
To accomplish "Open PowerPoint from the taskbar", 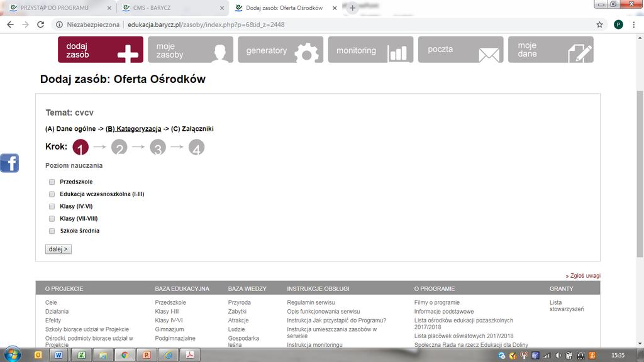I will coord(146,355).
